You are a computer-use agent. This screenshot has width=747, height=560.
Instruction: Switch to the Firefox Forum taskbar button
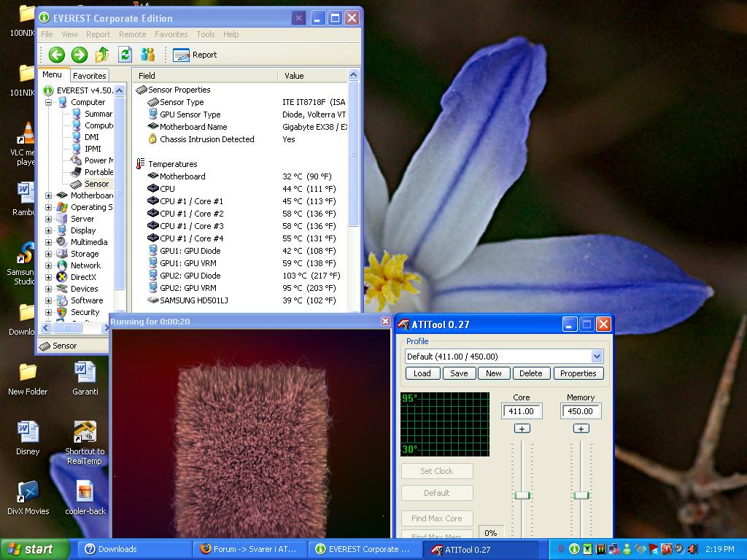pos(249,550)
